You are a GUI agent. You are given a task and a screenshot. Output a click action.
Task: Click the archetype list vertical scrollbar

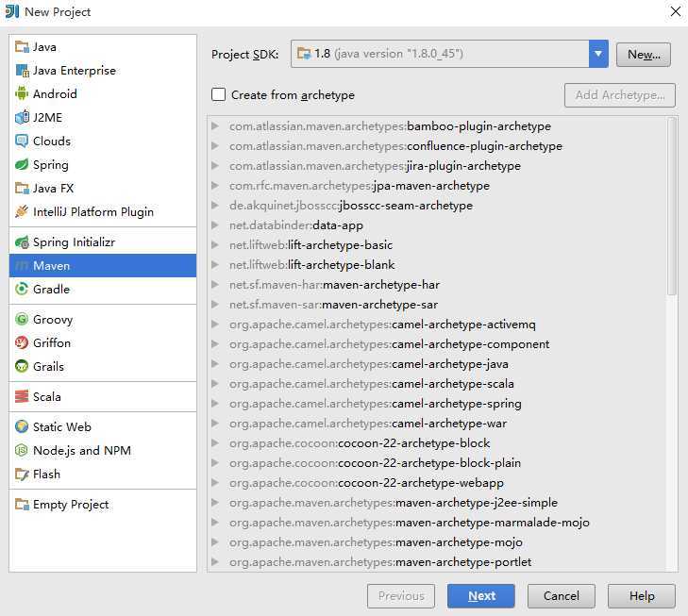coord(672,208)
